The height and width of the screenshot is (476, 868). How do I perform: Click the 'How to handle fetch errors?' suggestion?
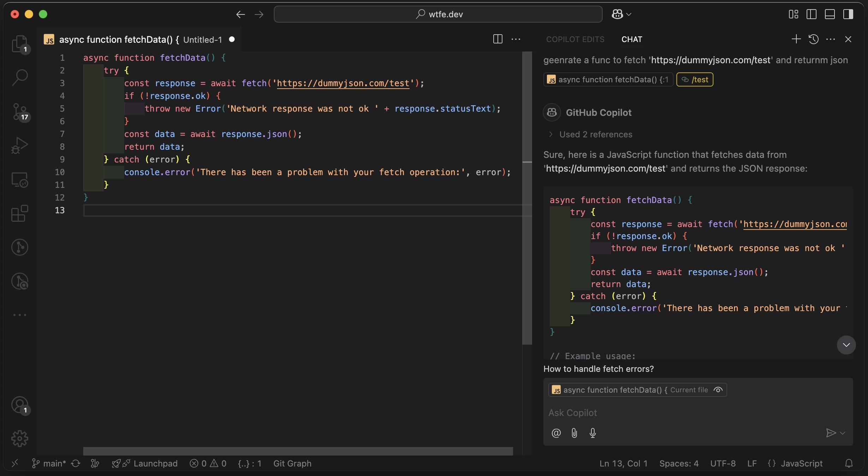pyautogui.click(x=598, y=369)
